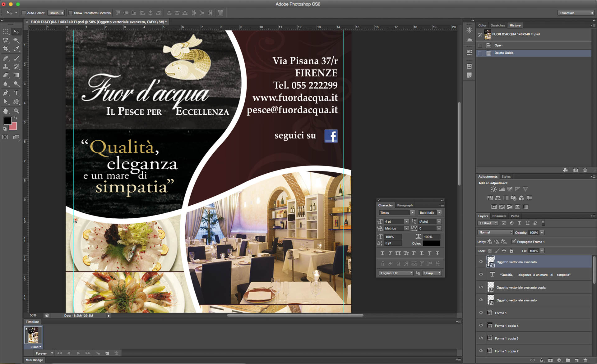Open the Kind layer filter dropdown
The height and width of the screenshot is (364, 597).
(488, 223)
